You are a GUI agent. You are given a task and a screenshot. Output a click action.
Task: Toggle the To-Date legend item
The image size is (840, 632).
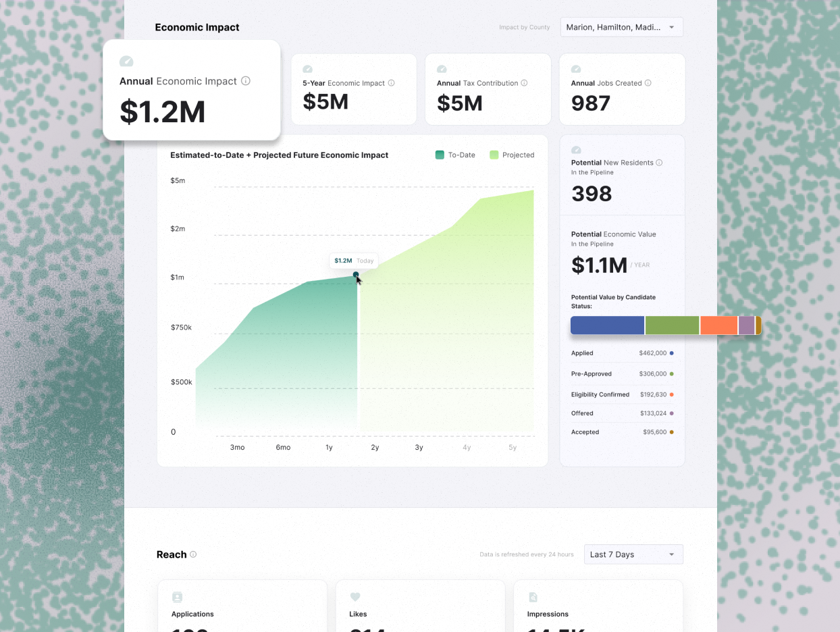pyautogui.click(x=455, y=155)
